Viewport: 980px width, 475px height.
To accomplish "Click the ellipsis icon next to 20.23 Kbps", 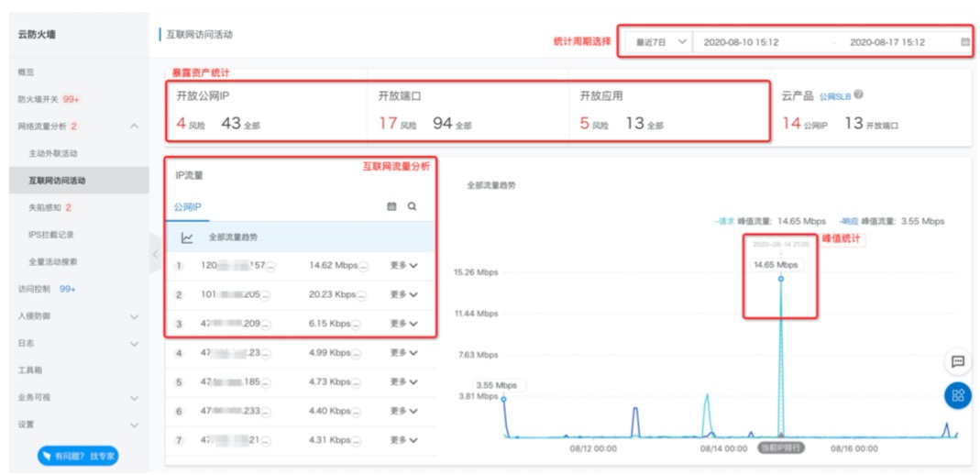I will pyautogui.click(x=360, y=295).
